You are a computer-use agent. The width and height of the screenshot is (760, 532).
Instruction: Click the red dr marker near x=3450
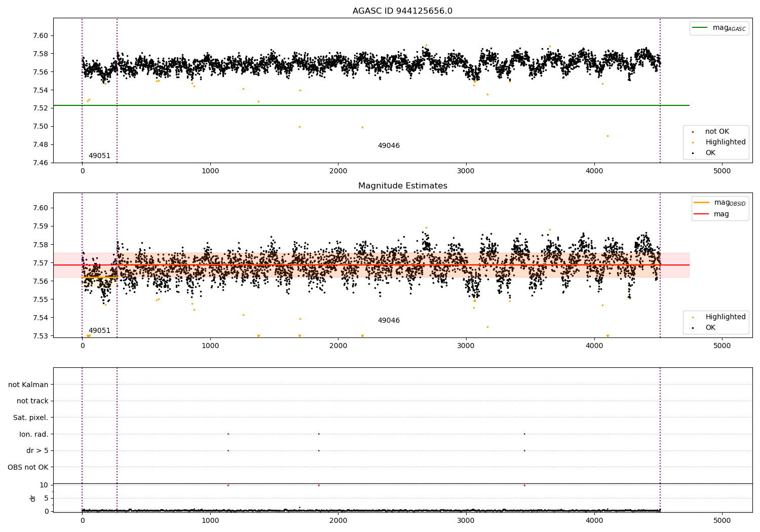coord(524,485)
